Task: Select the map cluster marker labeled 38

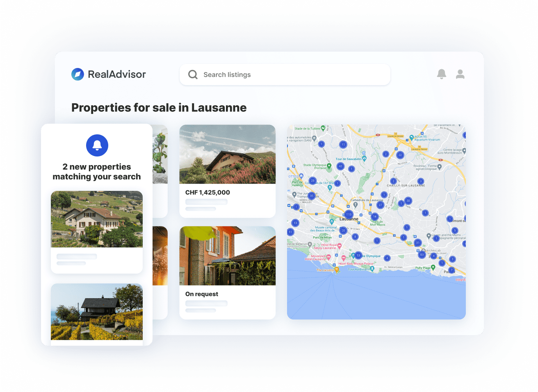Action: point(408,201)
